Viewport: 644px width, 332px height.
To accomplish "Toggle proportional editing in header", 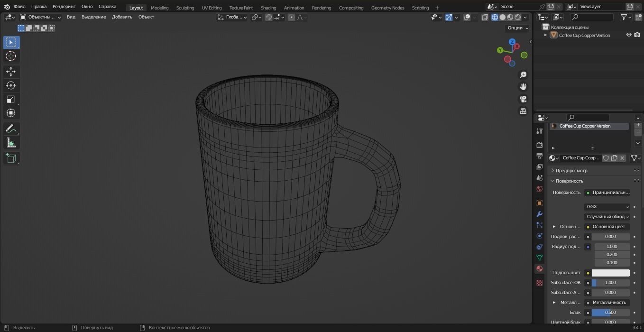I will [x=291, y=17].
